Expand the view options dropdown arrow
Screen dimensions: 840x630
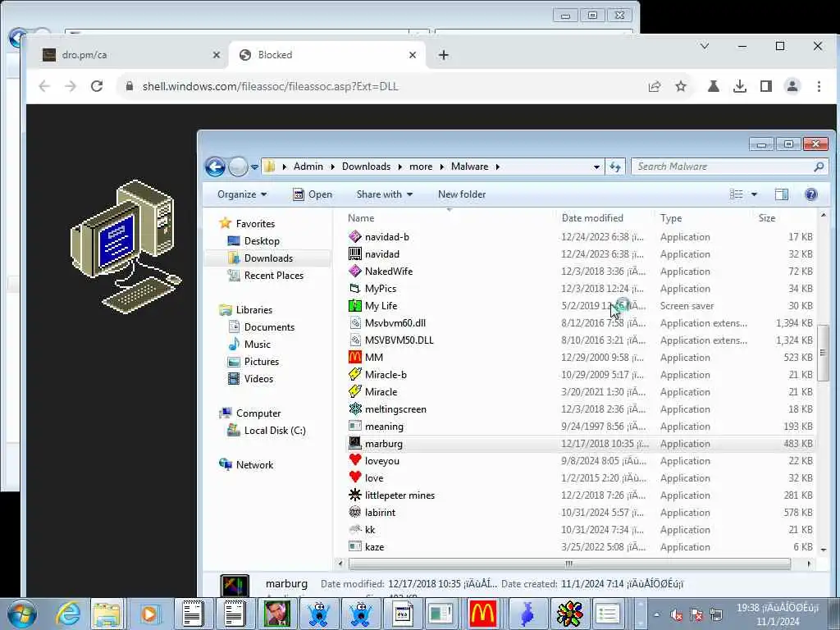(754, 194)
